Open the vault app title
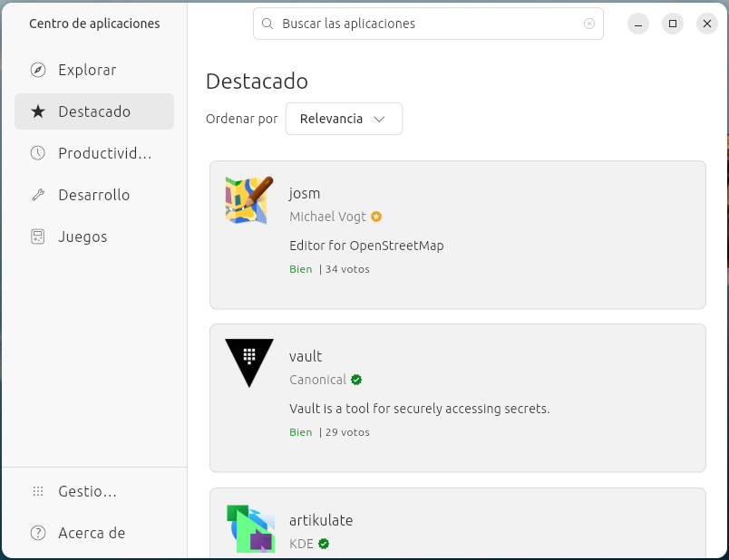729x560 pixels. (x=306, y=356)
